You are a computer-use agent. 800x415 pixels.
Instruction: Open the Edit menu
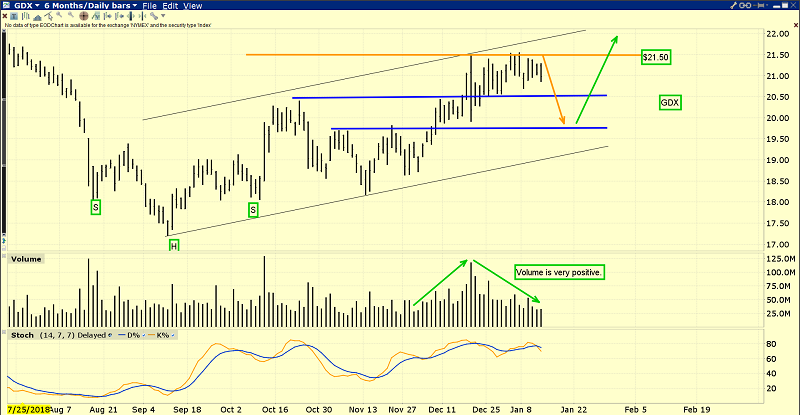point(170,6)
